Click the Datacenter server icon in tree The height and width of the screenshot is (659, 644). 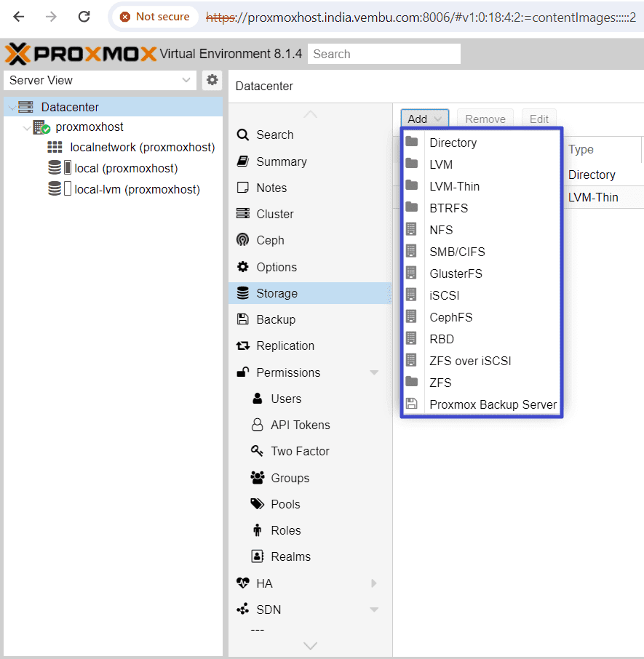(25, 107)
